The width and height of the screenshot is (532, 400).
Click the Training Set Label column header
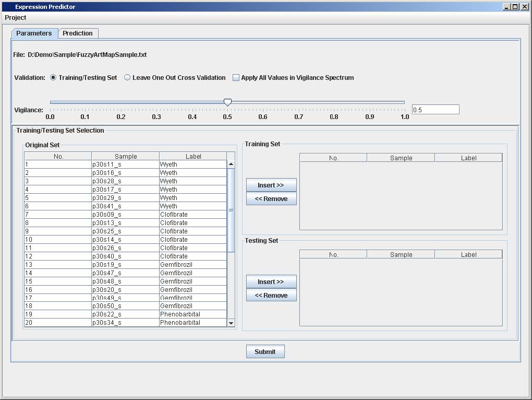pyautogui.click(x=468, y=158)
